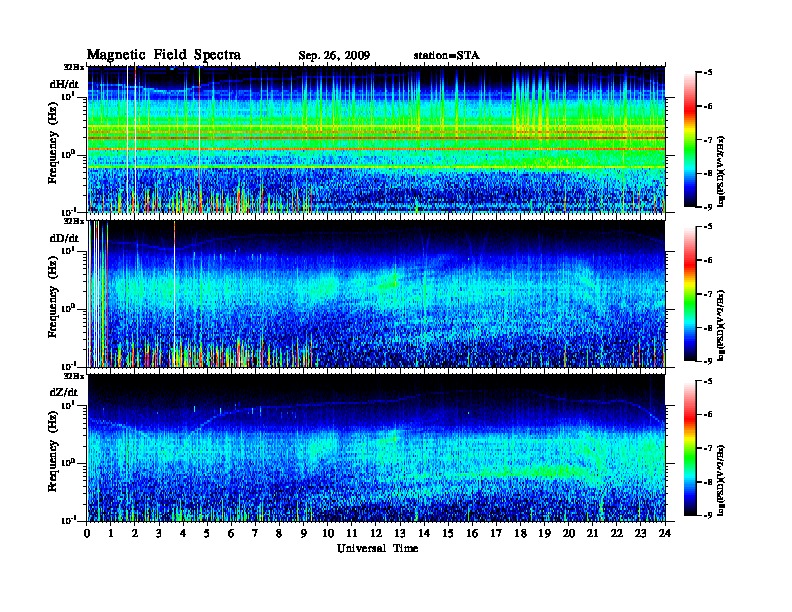Click hour tick label 11 on time axis
Screen dimensions: 792x612
tap(352, 534)
